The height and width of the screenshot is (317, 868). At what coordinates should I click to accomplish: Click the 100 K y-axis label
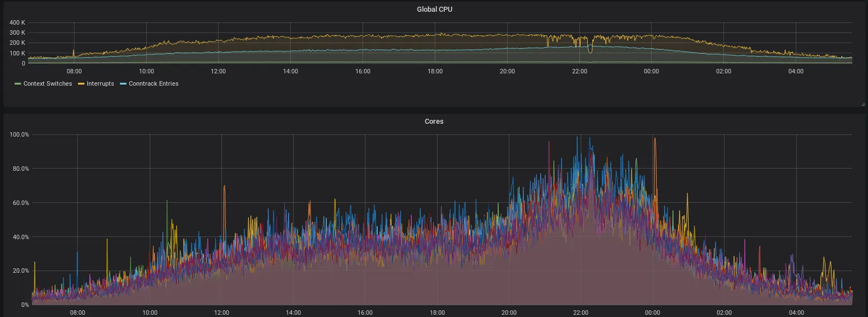tap(17, 53)
